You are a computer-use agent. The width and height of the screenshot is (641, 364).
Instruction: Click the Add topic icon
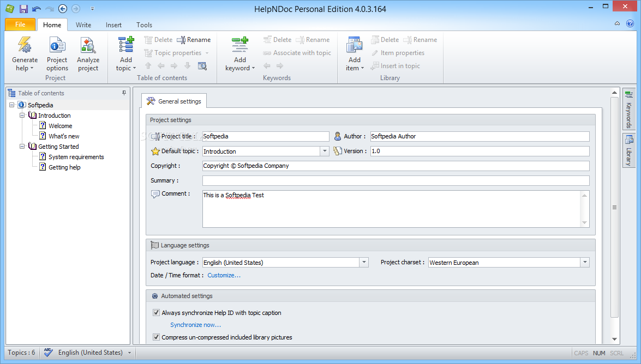tap(126, 45)
